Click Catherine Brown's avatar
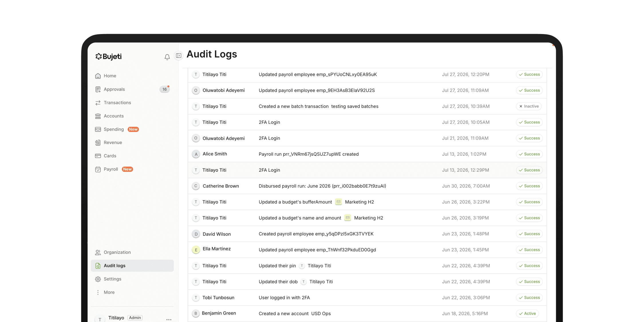 [x=196, y=186]
